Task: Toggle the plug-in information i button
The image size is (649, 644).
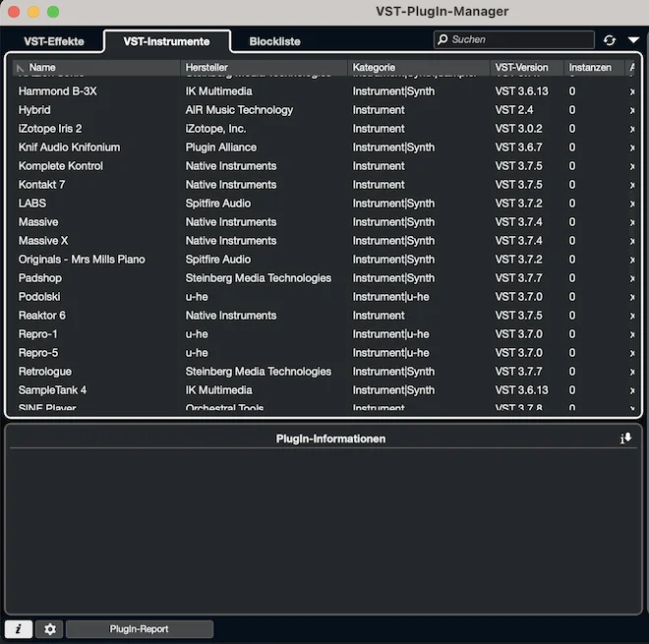Action: tap(19, 629)
